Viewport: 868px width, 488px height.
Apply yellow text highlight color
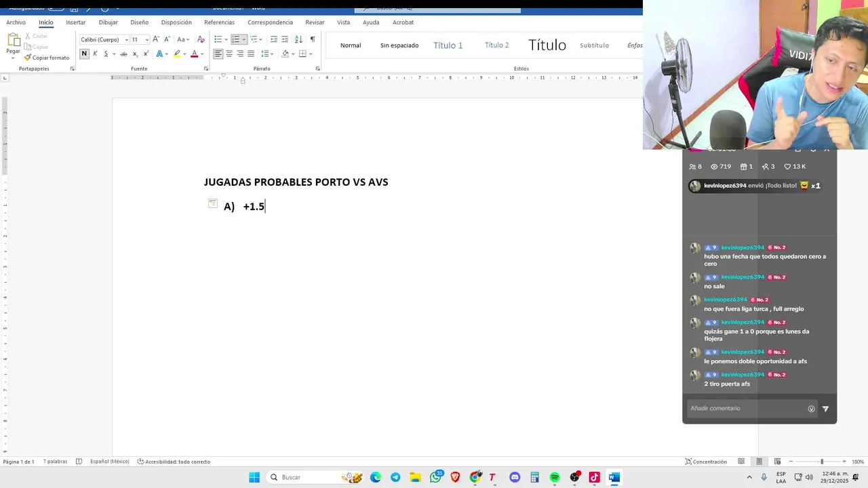tap(177, 54)
